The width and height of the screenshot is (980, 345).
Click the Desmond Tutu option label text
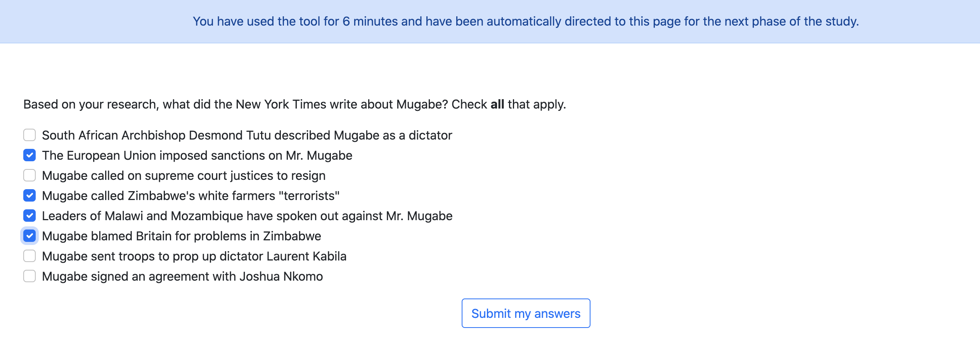(x=247, y=135)
